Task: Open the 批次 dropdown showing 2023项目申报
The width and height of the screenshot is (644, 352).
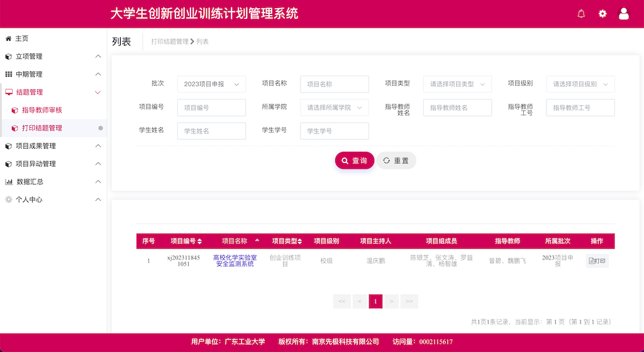Action: click(x=211, y=84)
